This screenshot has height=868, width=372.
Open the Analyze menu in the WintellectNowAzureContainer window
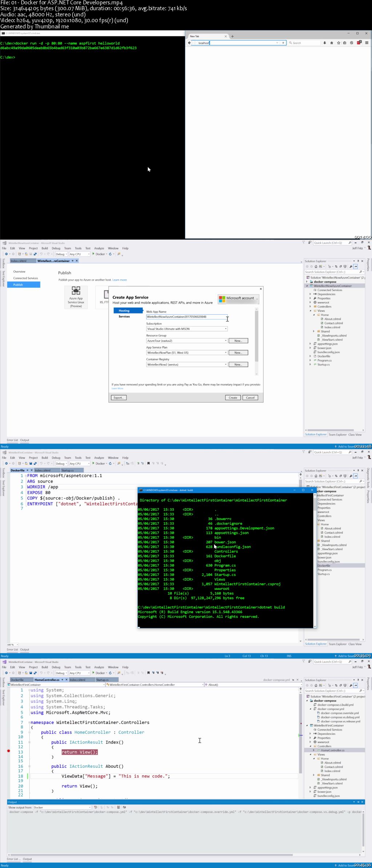click(x=99, y=248)
